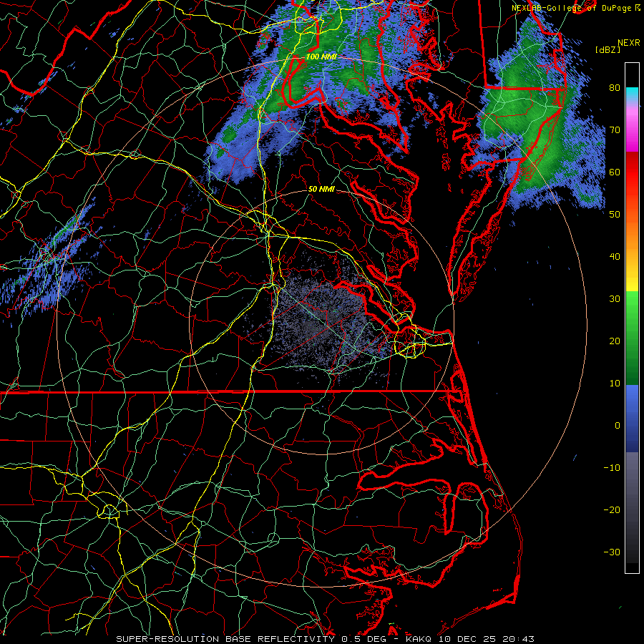
Task: Click the -10 value on dBZ scale
Action: [612, 468]
